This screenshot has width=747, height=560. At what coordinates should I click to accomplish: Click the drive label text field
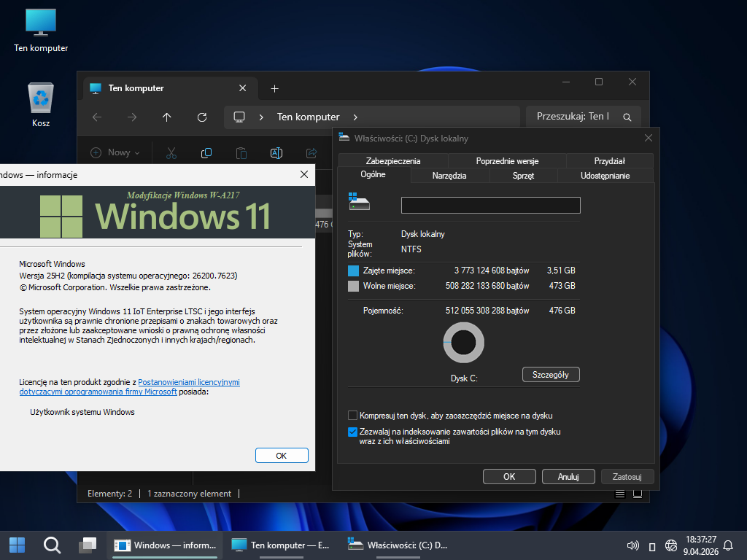pos(490,205)
